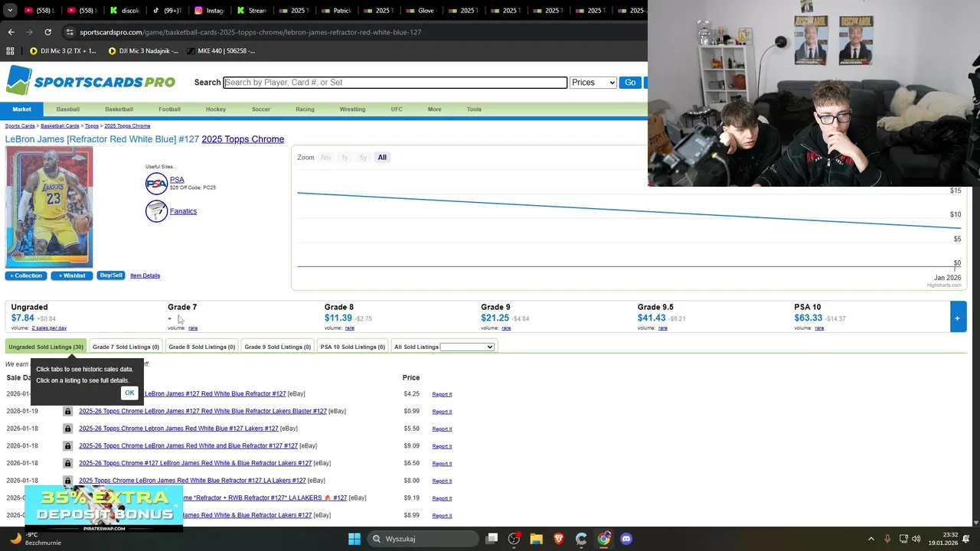Open the Chrome apps grid icon
This screenshot has width=980, height=551.
pyautogui.click(x=10, y=51)
